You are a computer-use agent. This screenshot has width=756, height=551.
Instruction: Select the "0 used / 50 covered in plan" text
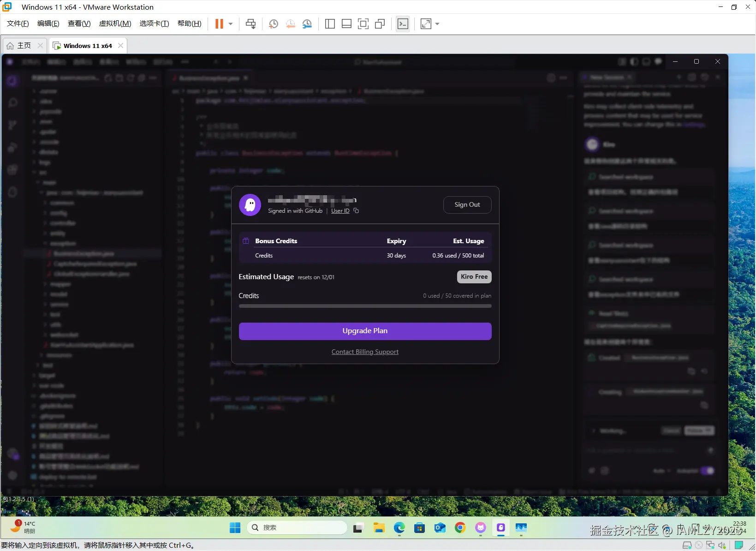click(457, 296)
